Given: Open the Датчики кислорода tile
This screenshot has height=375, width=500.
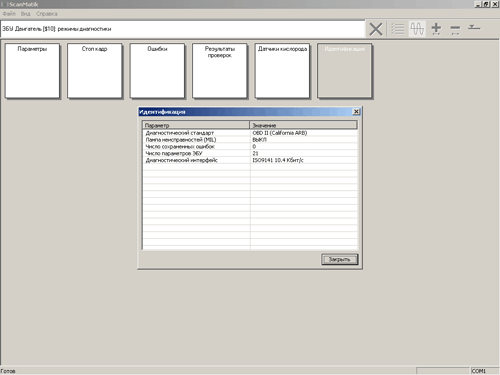Looking at the screenshot, I should click(x=282, y=71).
